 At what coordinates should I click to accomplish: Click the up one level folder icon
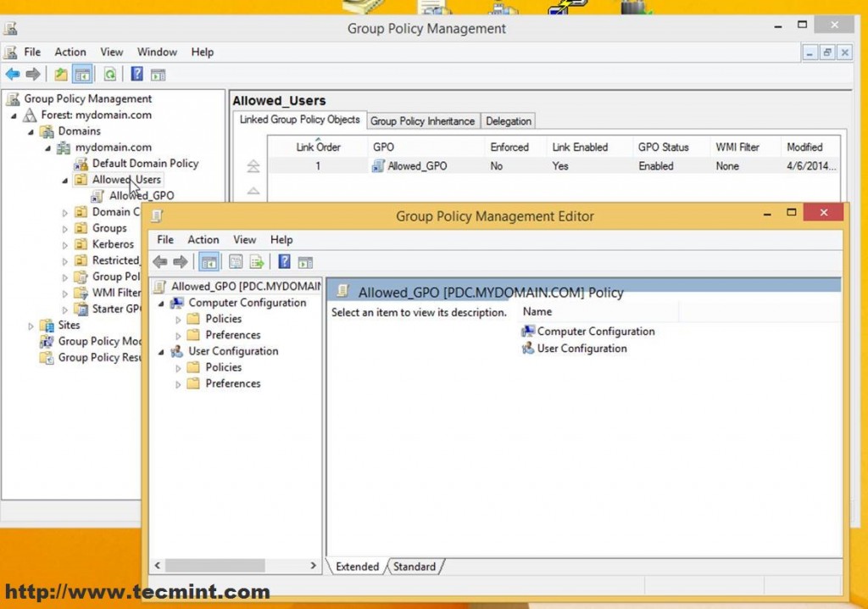tap(60, 74)
